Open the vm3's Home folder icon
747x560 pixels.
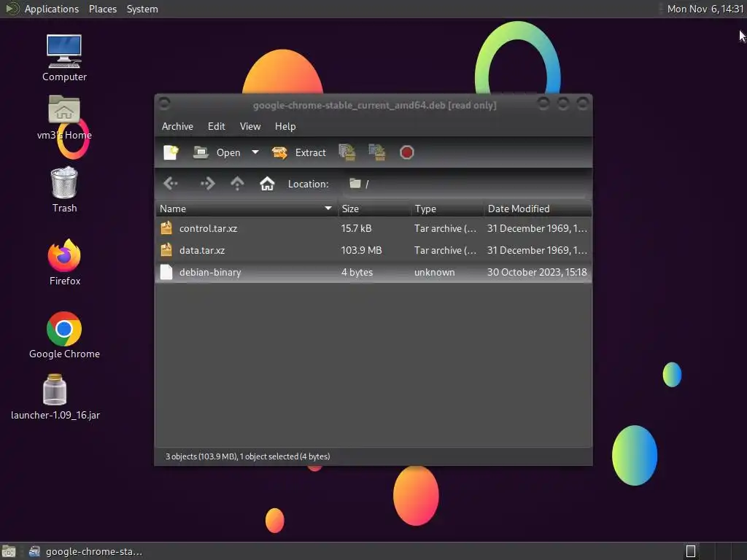click(64, 117)
